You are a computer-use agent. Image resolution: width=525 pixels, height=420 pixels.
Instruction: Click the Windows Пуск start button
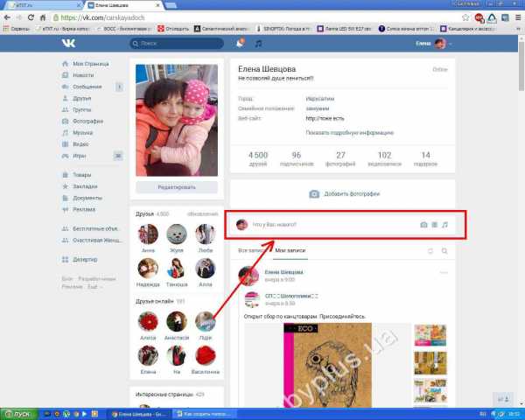[x=17, y=414]
